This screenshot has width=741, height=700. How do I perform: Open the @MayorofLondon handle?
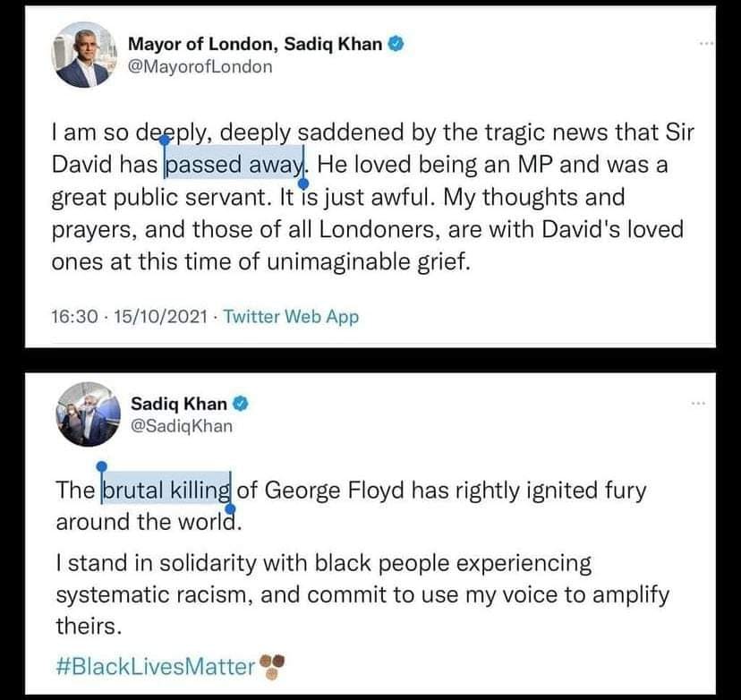[x=200, y=66]
